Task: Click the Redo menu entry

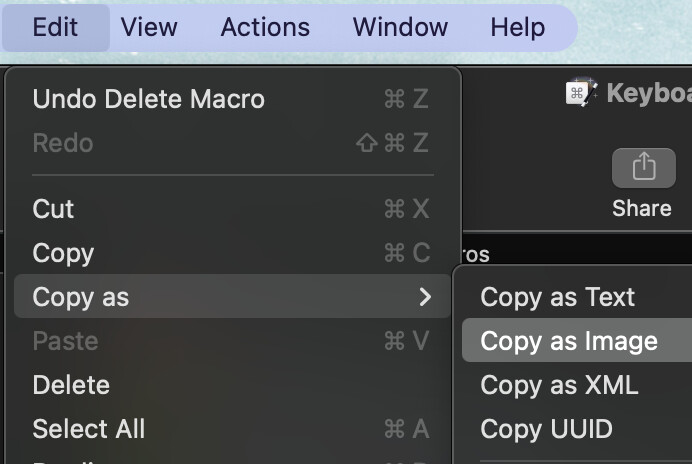Action: (x=232, y=143)
